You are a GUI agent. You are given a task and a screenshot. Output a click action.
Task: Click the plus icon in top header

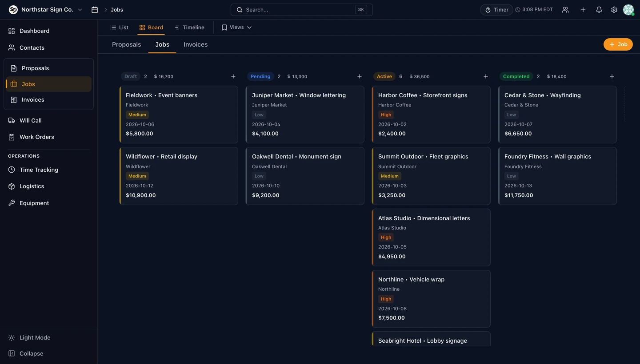pos(583,10)
